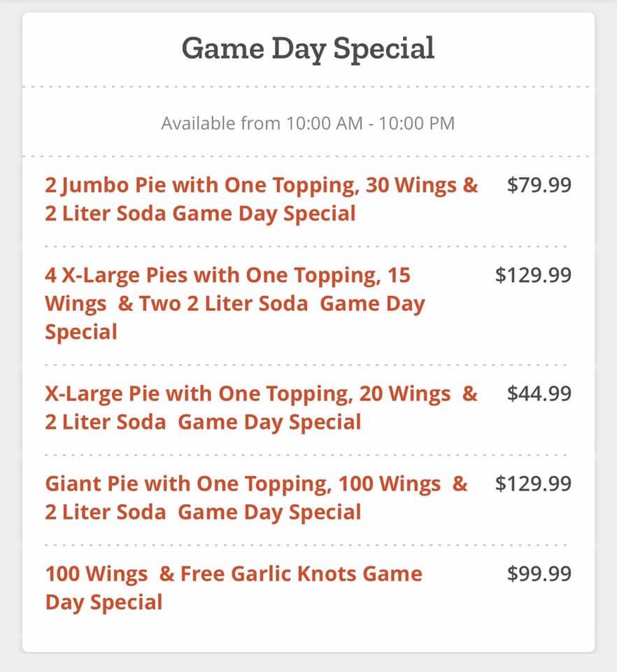Click the price of the Giant Pie special
The height and width of the screenshot is (672, 617).
pyautogui.click(x=533, y=484)
